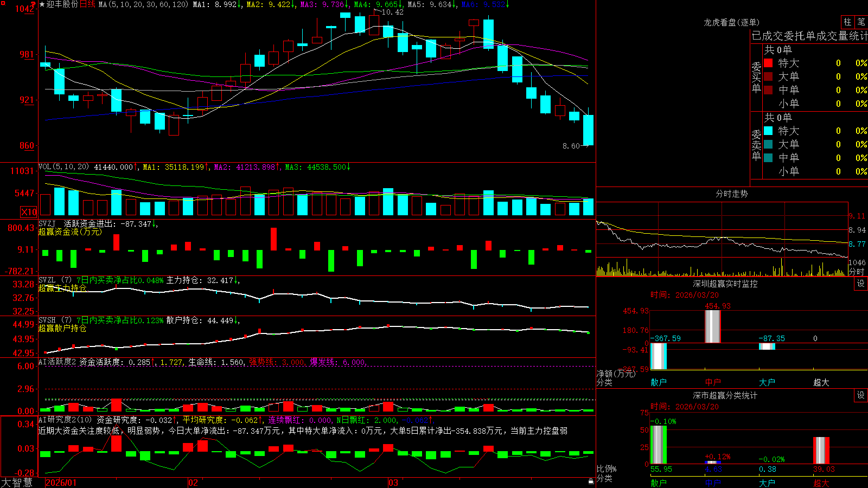Click the 已成交委托单成交量统计 header
This screenshot has width=868, height=488.
809,36
